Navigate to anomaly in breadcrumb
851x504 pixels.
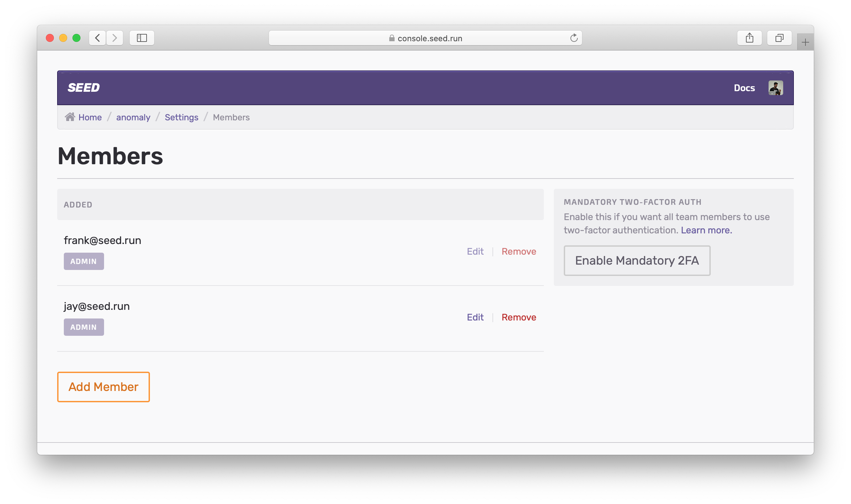tap(133, 117)
